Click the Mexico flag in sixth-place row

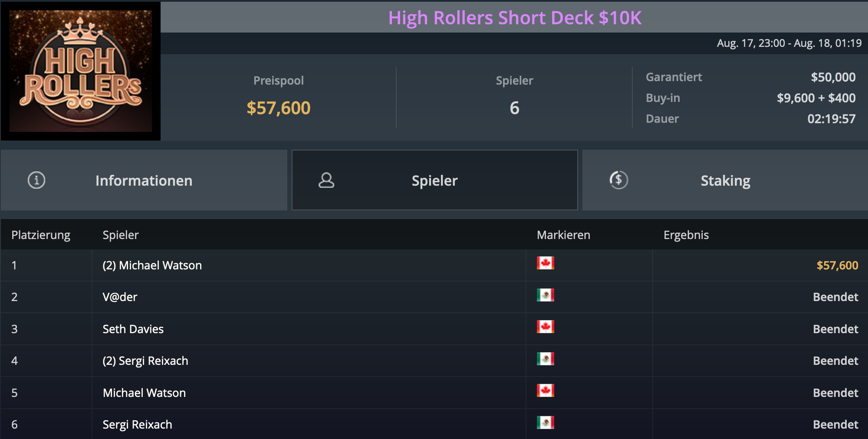click(x=545, y=423)
